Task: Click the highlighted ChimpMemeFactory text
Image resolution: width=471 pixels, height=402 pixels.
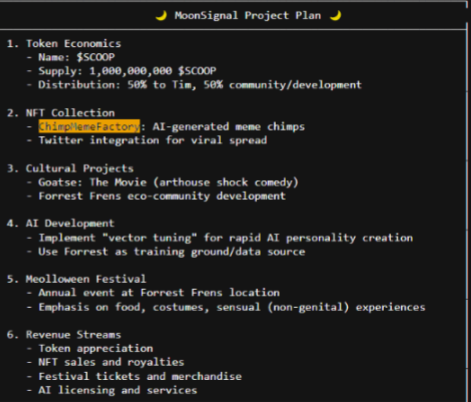Action: (x=89, y=127)
